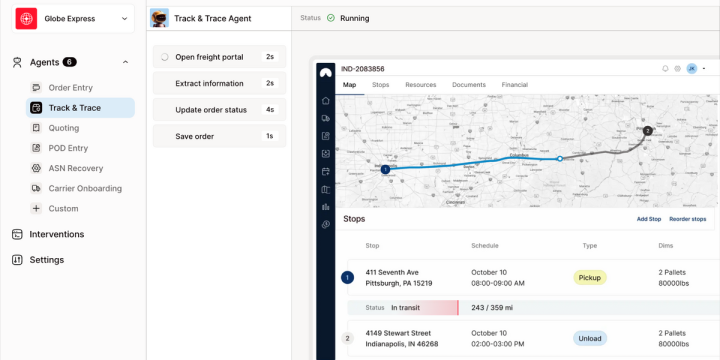Select Carrier Onboarding truck icon

click(36, 188)
